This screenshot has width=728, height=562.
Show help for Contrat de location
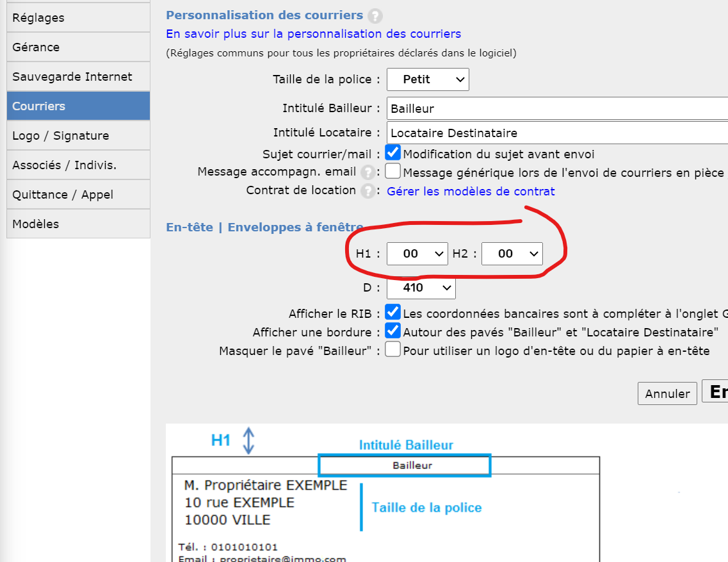(x=368, y=191)
